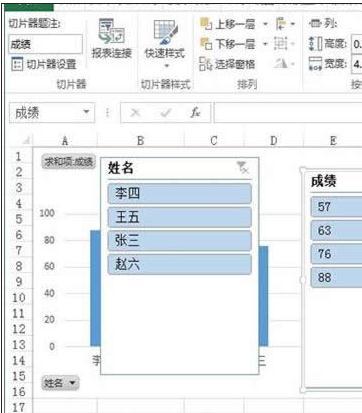The width and height of the screenshot is (362, 413).
Task: Open the 姓名 chart field dropdown
Action: [x=60, y=383]
